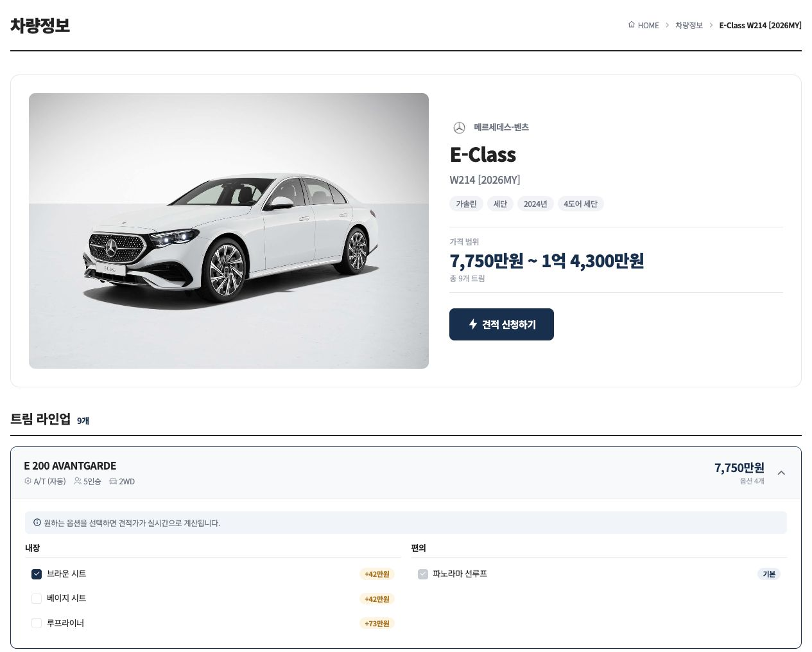
Task: Click the 차량정보 page title
Action: coord(40,26)
